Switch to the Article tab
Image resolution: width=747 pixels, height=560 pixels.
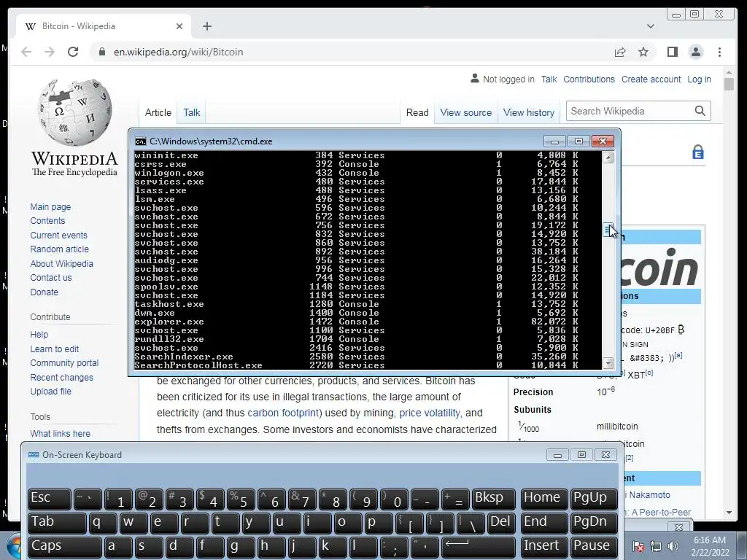158,112
